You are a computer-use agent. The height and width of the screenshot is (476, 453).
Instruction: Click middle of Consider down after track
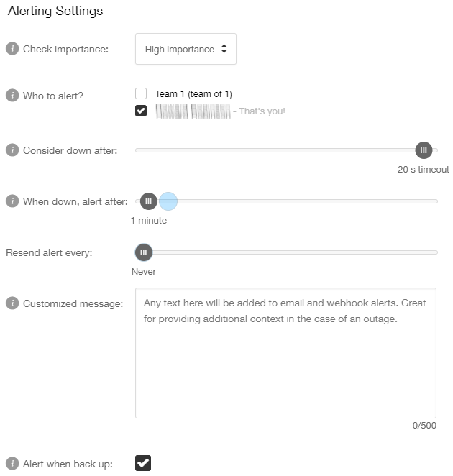click(x=286, y=150)
